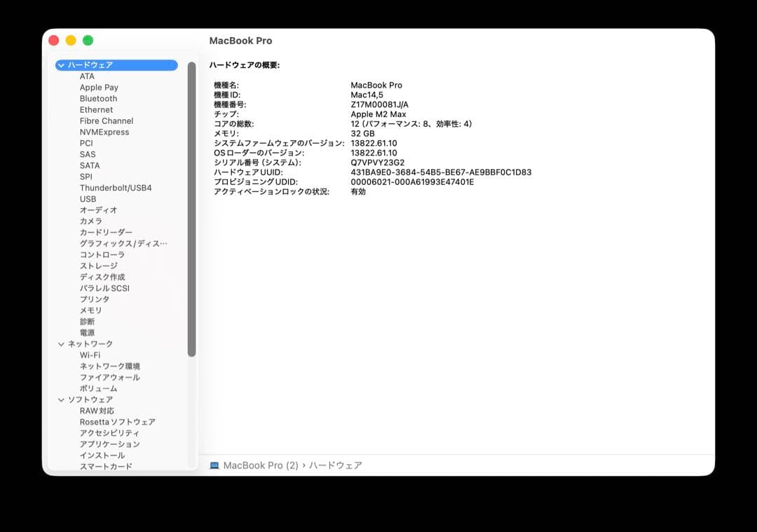The height and width of the screenshot is (532, 757).
Task: Select Apple Pay in the sidebar
Action: click(99, 87)
